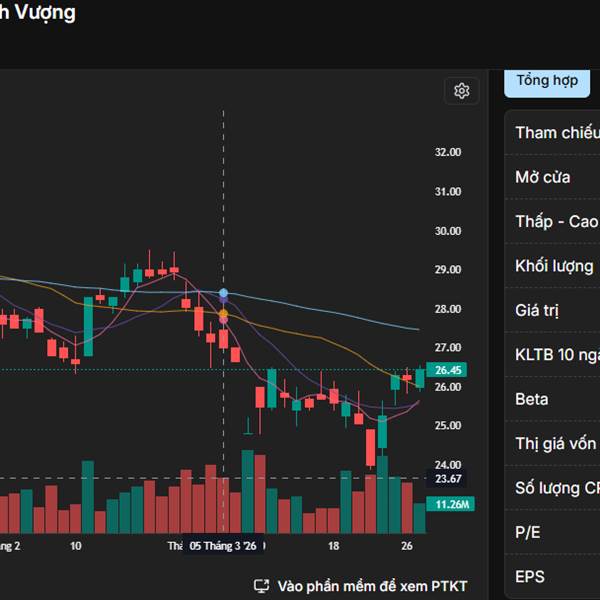Click the 18 date mark on the time axis
The width and height of the screenshot is (600, 600).
click(x=334, y=546)
